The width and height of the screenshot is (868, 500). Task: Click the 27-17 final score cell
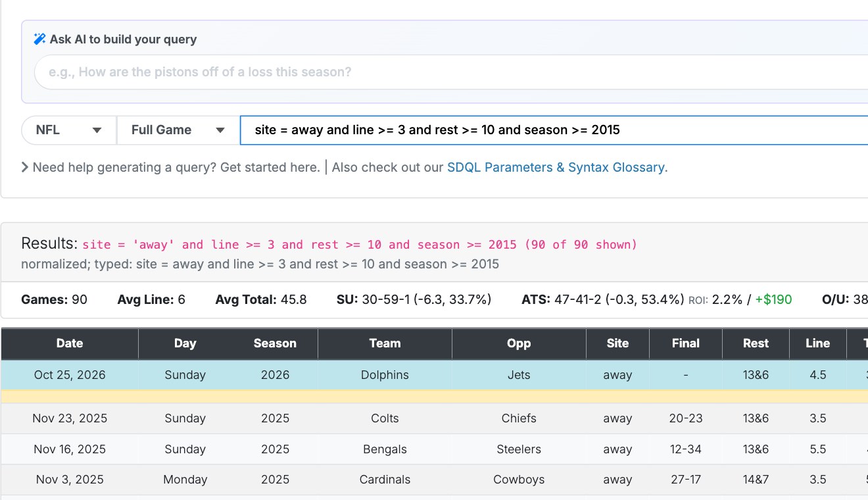[686, 480]
